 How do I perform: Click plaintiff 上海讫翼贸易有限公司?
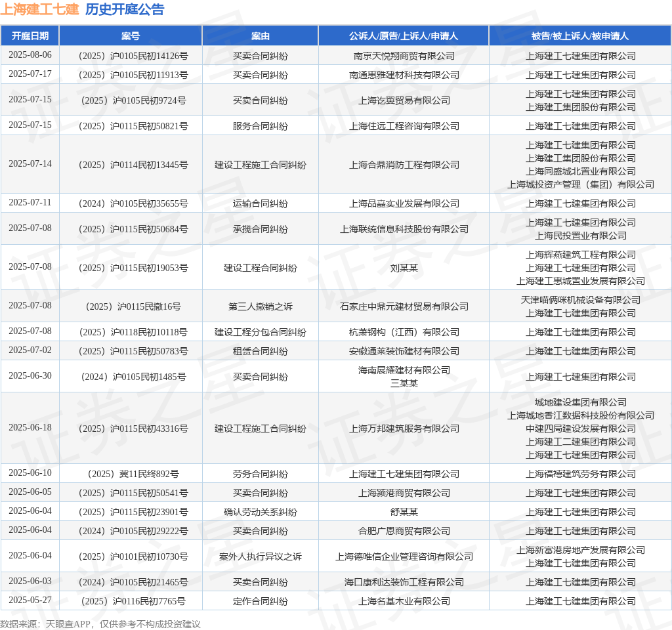[404, 100]
